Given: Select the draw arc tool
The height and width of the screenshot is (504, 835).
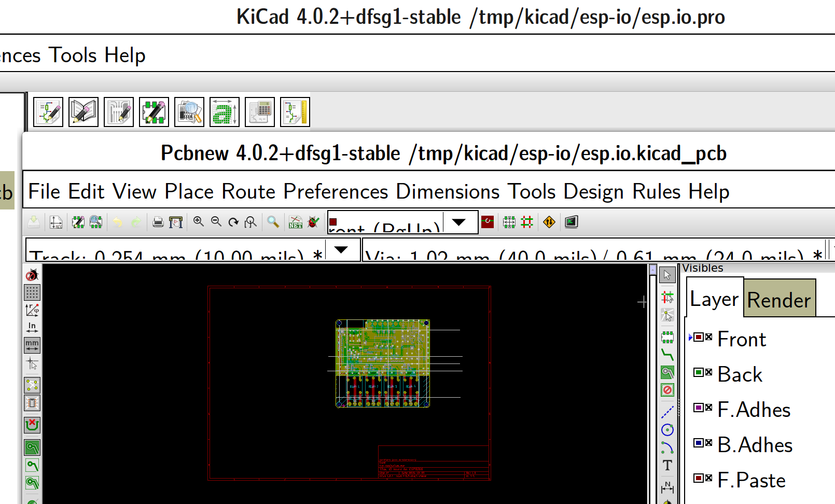Looking at the screenshot, I should pos(667,447).
